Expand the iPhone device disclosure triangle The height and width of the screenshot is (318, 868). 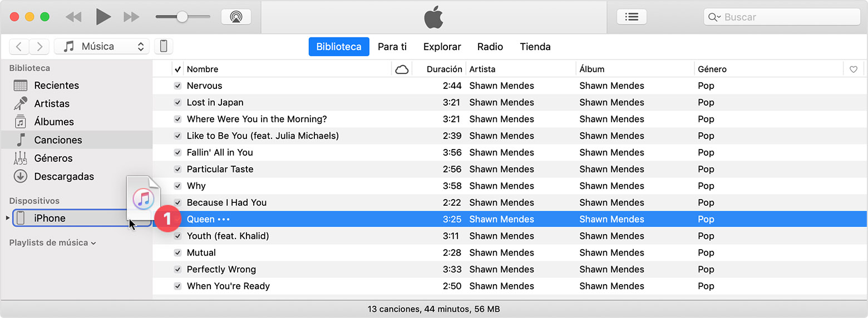7,218
